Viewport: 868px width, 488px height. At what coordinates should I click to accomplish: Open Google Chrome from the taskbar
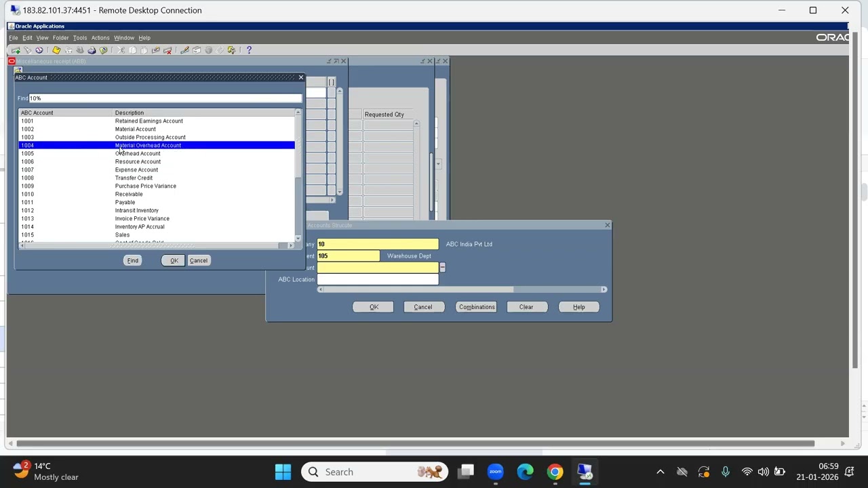(x=555, y=472)
